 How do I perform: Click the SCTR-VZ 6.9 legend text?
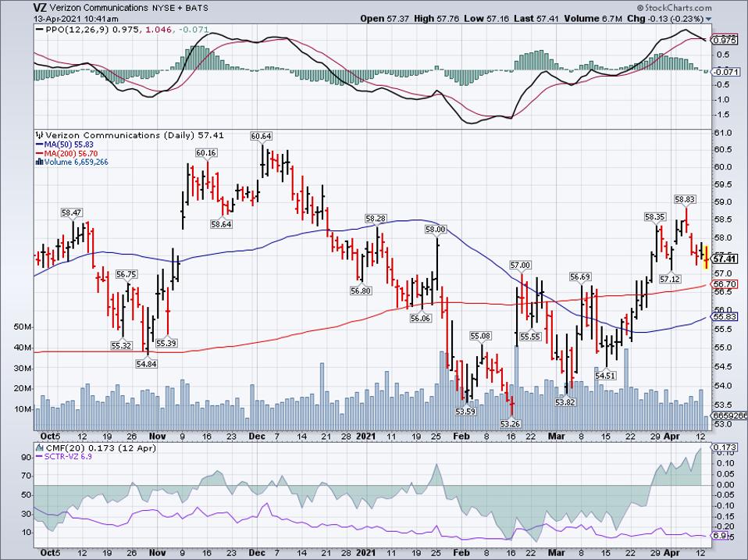68,457
